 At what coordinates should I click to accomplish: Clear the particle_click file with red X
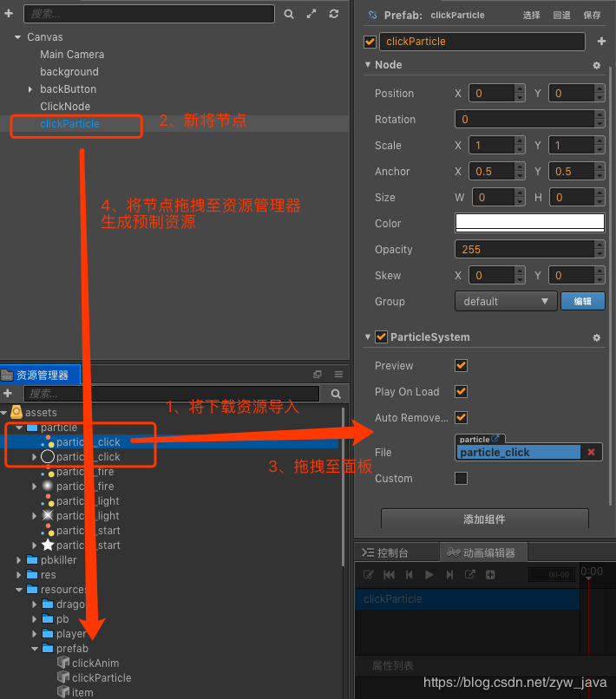591,452
